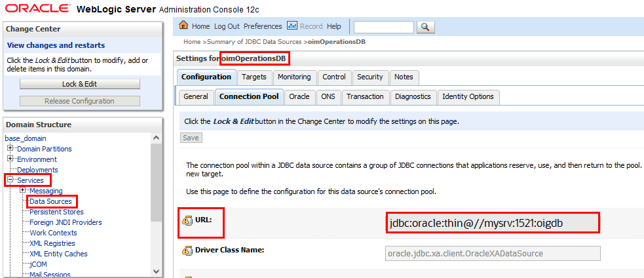This screenshot has height=278, width=644.
Task: Select the Connection Pool subtab
Action: click(249, 96)
